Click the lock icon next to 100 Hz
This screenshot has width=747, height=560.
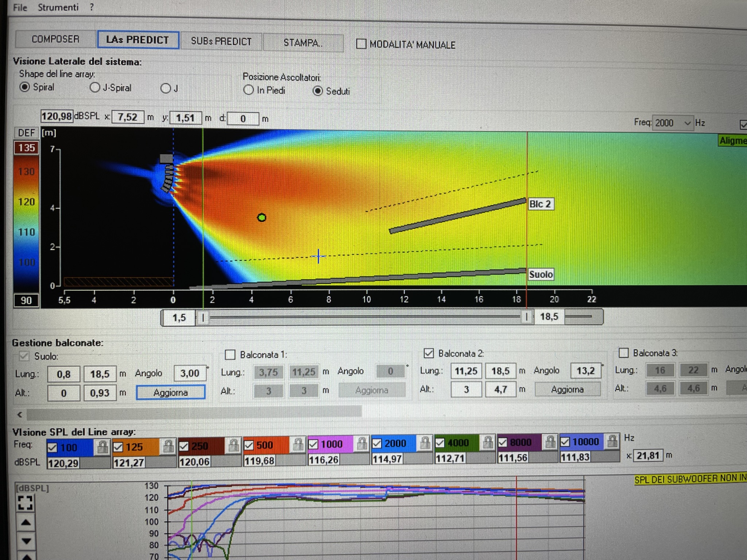click(x=102, y=447)
